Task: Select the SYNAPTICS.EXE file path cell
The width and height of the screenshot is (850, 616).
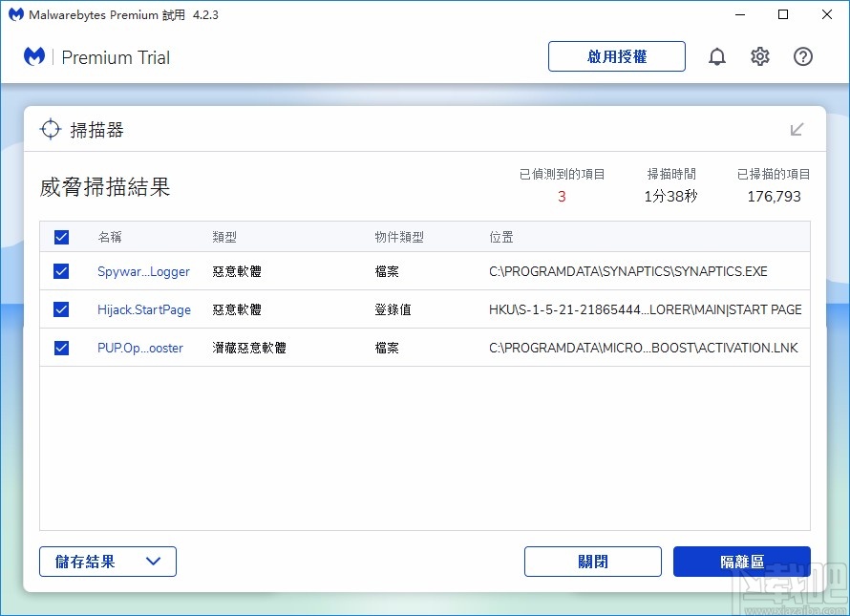Action: [x=628, y=271]
